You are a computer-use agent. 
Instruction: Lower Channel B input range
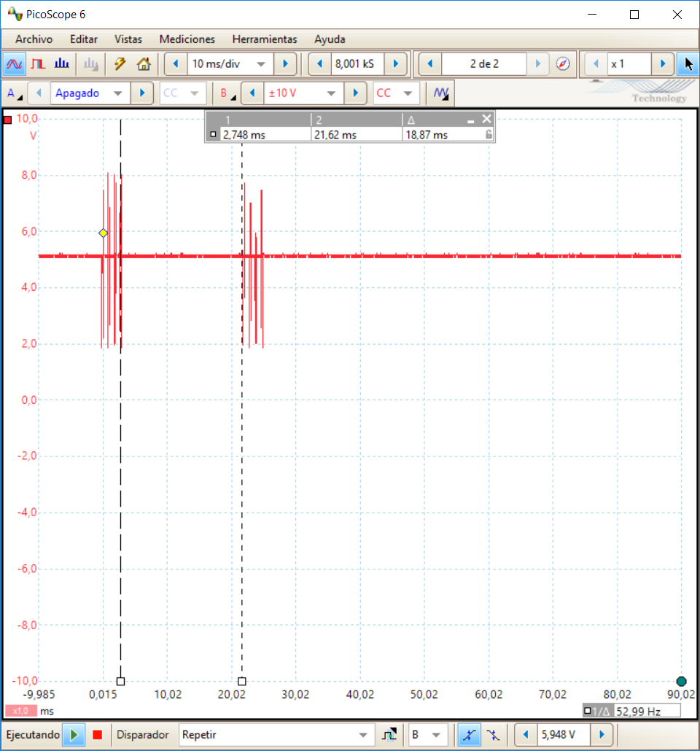252,93
